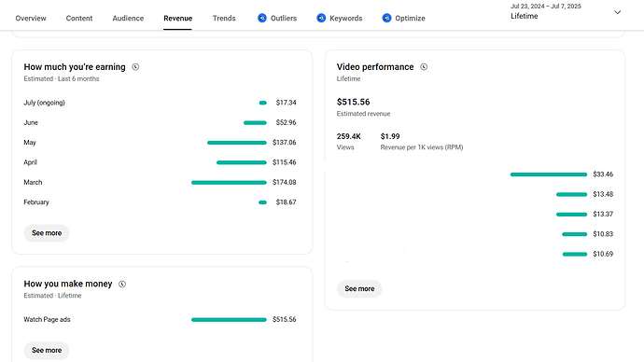
Task: Click the March earnings bar
Action: (229, 182)
